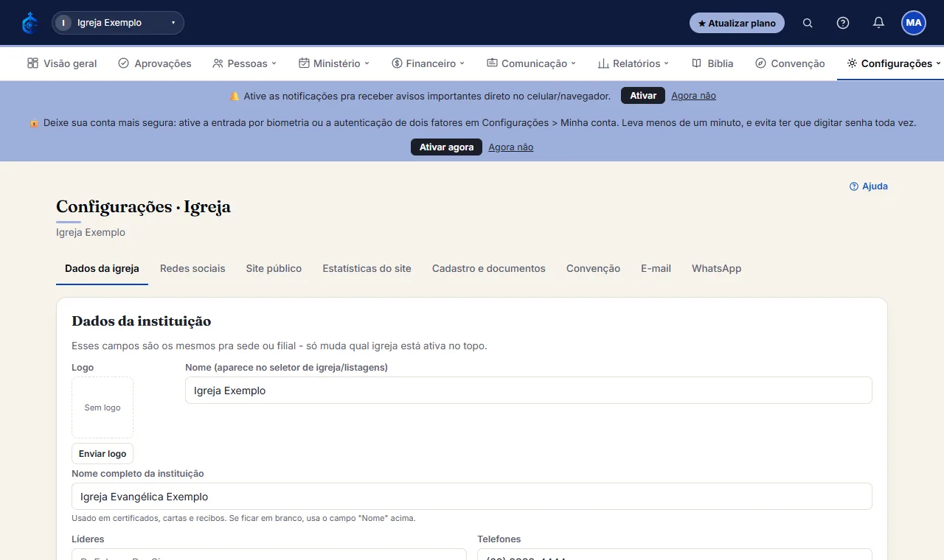Click the Convenção compass icon
Viewport: 944px width, 560px height.
(761, 63)
